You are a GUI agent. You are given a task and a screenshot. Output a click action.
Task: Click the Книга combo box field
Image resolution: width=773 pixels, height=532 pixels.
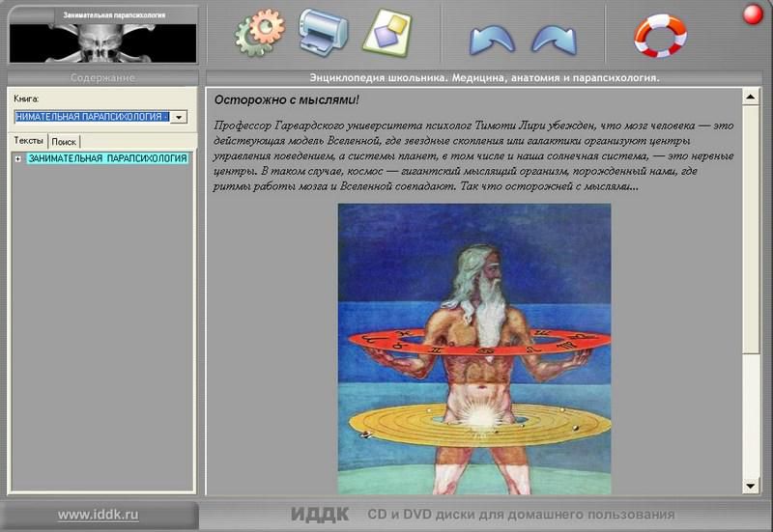click(92, 117)
